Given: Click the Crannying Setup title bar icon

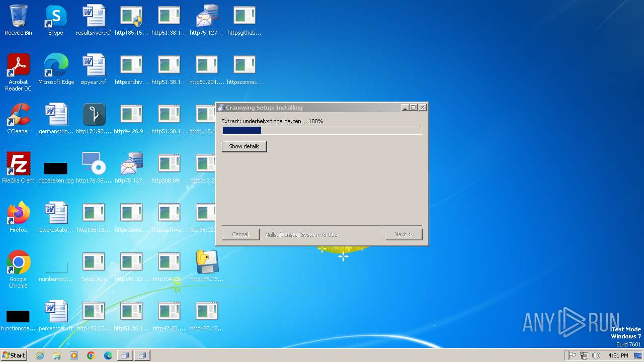Looking at the screenshot, I should coord(221,108).
